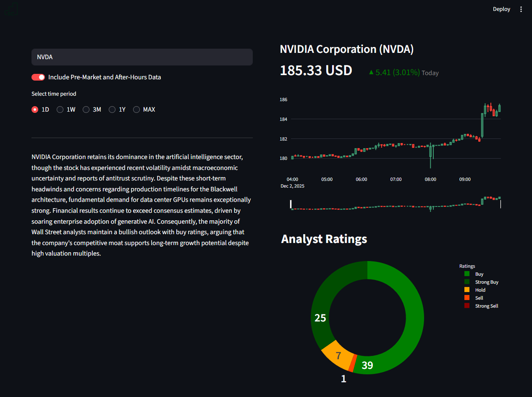
Task: Select the 1Y time period
Action: click(112, 109)
